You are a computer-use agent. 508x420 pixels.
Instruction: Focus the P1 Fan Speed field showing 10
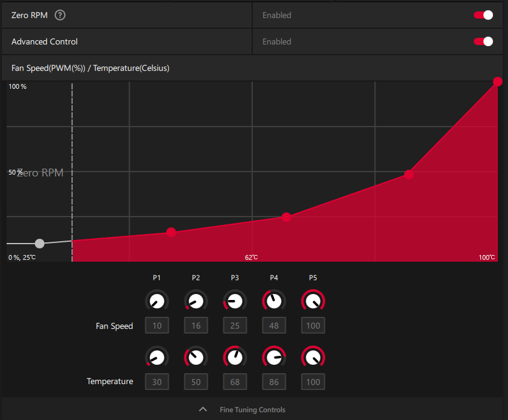[x=157, y=325]
